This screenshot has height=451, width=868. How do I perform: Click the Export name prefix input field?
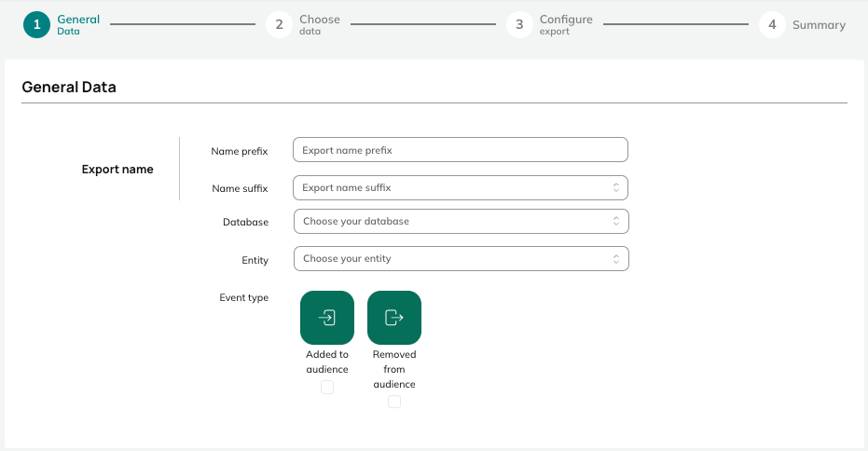[x=460, y=150]
